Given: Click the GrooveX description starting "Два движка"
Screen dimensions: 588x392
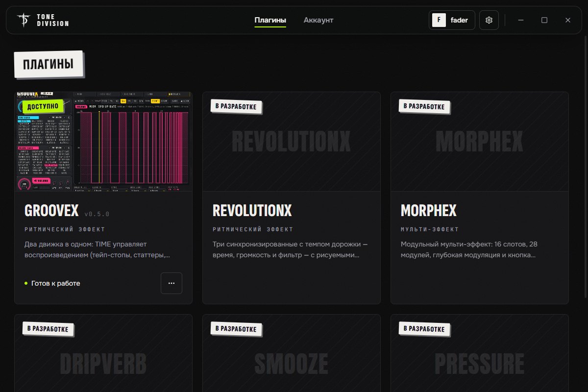Looking at the screenshot, I should click(x=98, y=249).
